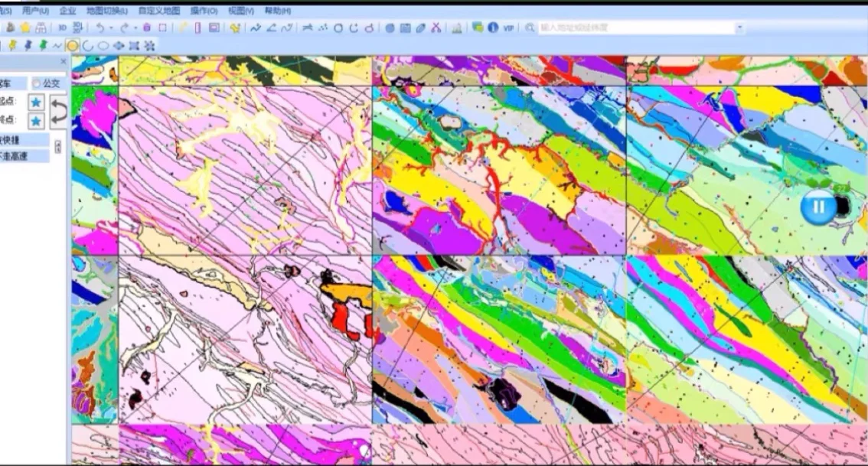Click the blue info icon

click(493, 28)
